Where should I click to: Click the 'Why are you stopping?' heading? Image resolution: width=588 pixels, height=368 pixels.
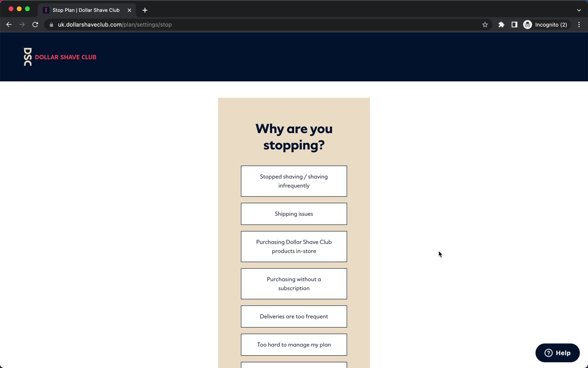click(x=294, y=137)
